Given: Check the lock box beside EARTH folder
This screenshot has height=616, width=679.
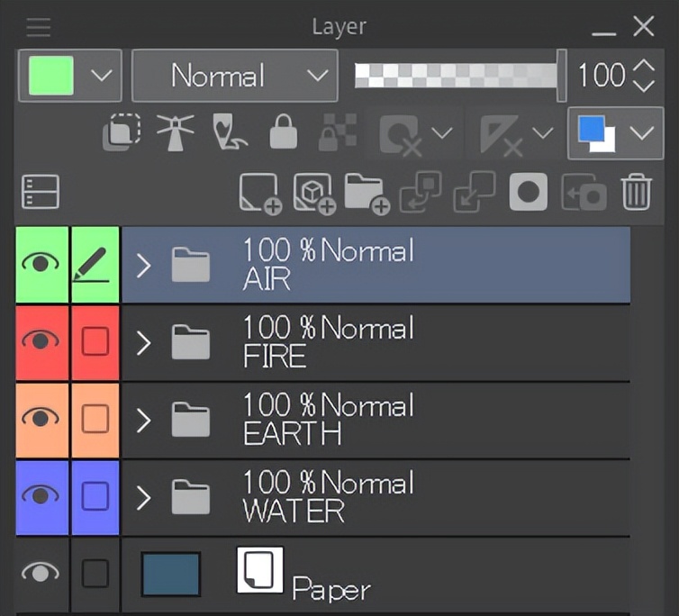Looking at the screenshot, I should click(x=95, y=419).
